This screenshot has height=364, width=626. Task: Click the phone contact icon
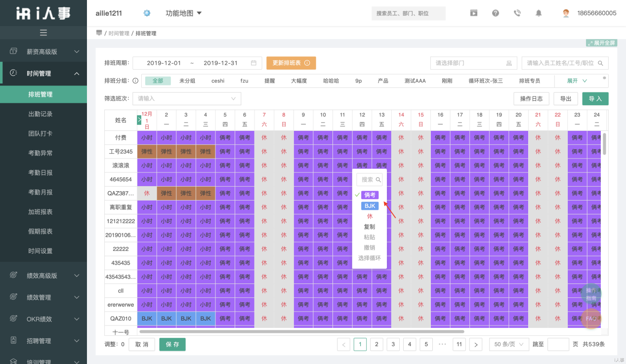pos(517,13)
